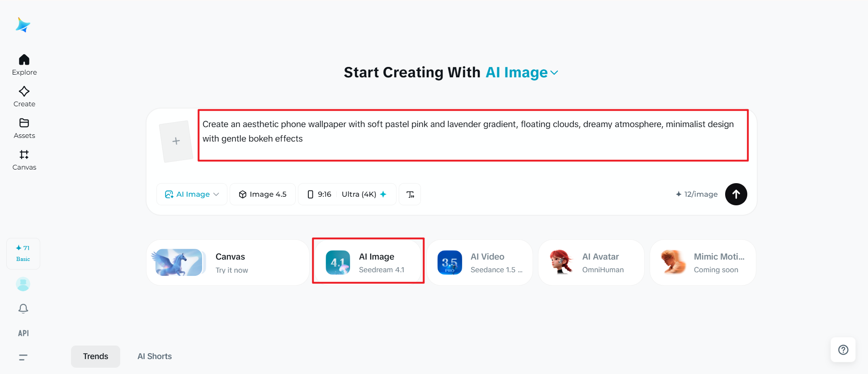Click inside the prompt text field
Screen dimensions: 868x374
[472, 135]
